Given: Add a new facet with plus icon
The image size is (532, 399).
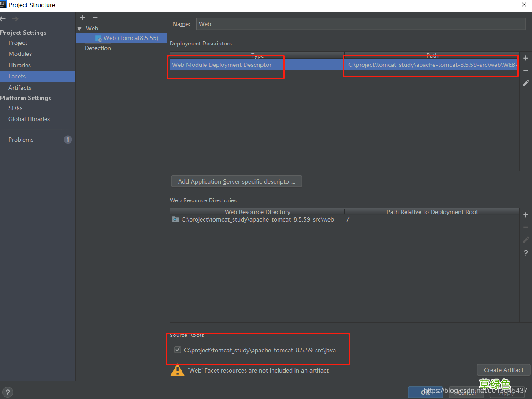Looking at the screenshot, I should click(x=82, y=18).
